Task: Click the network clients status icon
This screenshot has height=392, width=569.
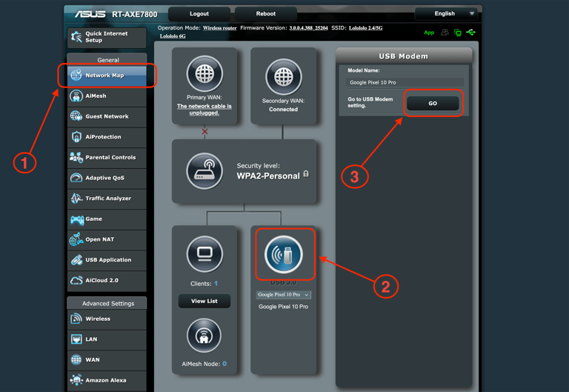Action: (458, 33)
